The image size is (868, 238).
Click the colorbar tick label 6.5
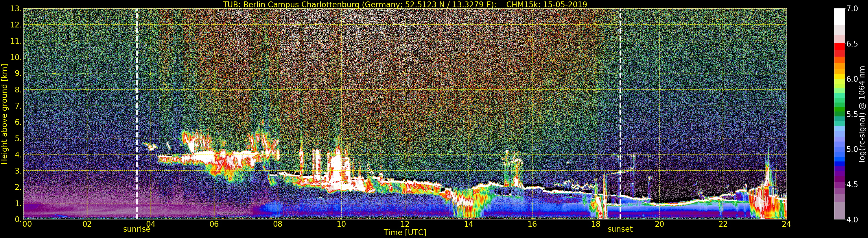click(852, 44)
